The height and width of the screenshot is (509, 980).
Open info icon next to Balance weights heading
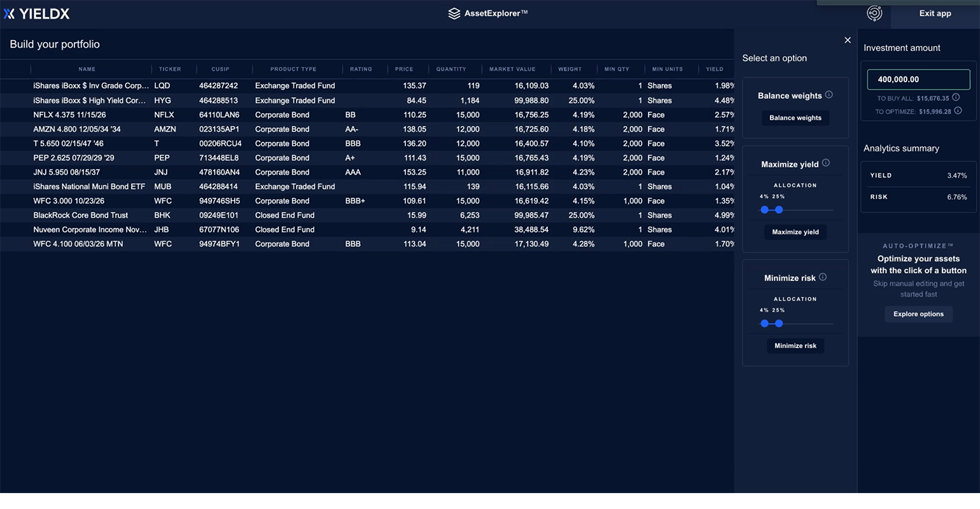point(829,95)
